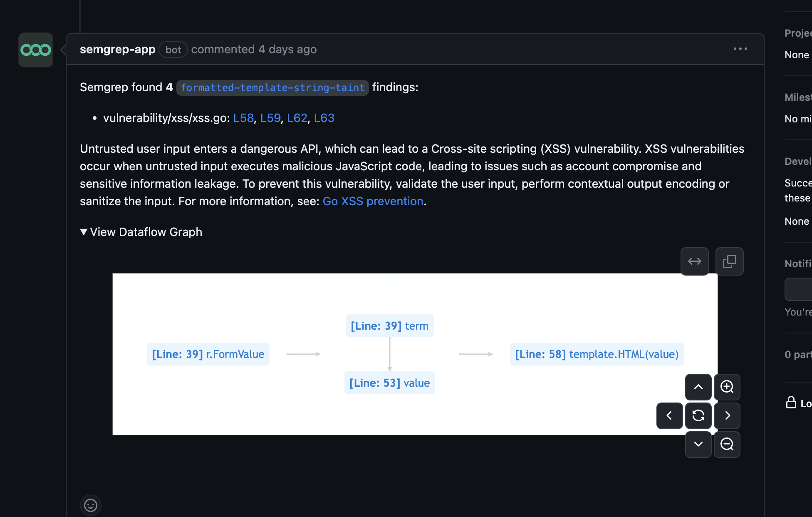The image size is (812, 517).
Task: Click the semgrep-app bot avatar
Action: pyautogui.click(x=35, y=50)
